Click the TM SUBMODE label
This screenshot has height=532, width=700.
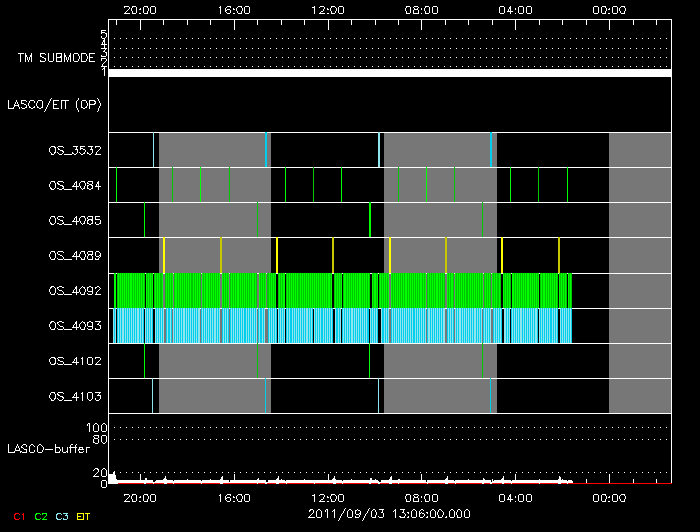[55, 58]
